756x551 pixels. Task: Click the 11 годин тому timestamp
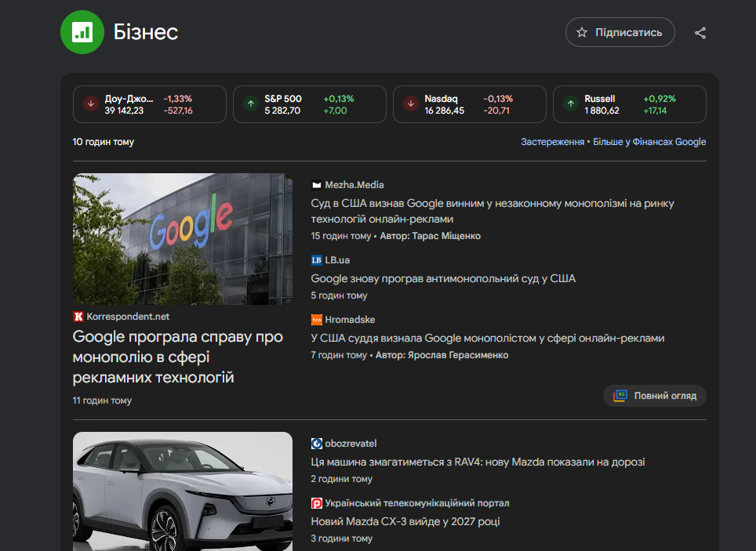[x=102, y=401]
